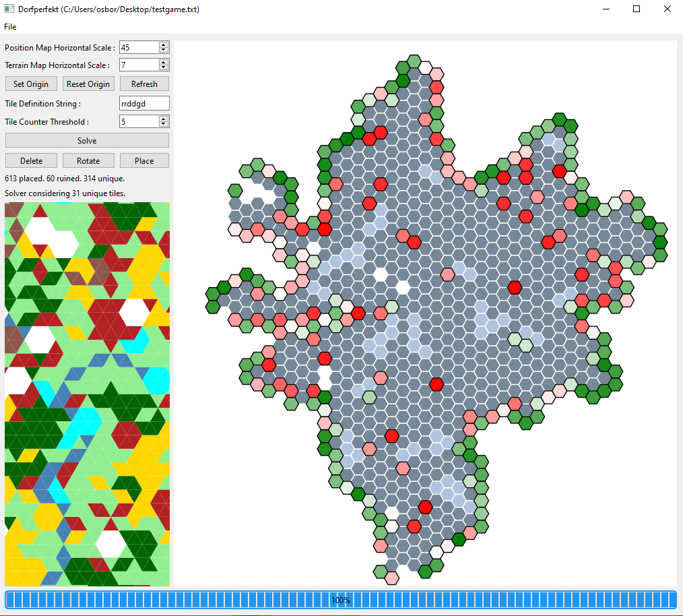Focus the Tile Definition String field
The width and height of the screenshot is (683, 616).
point(143,104)
